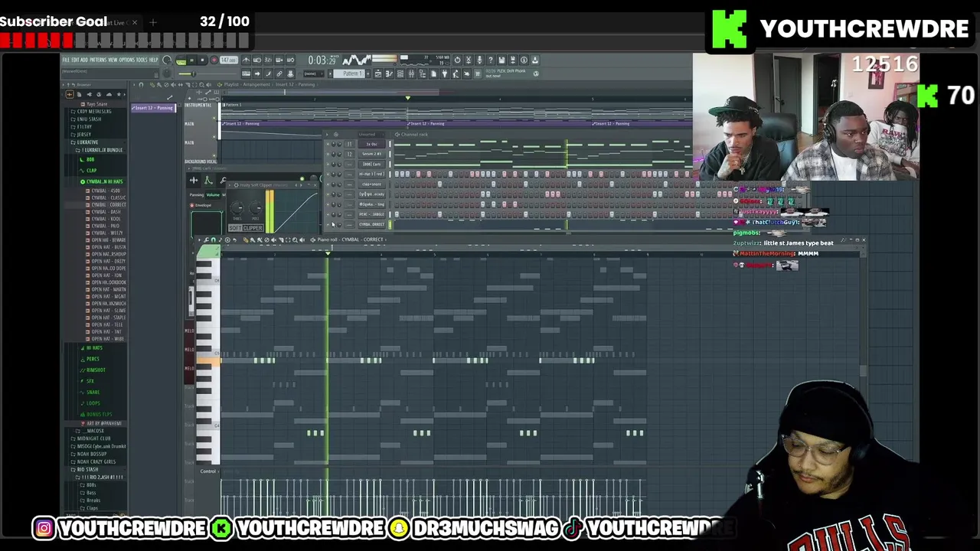Click the 3x Osc channel button
Image resolution: width=980 pixels, height=551 pixels.
coord(371,144)
